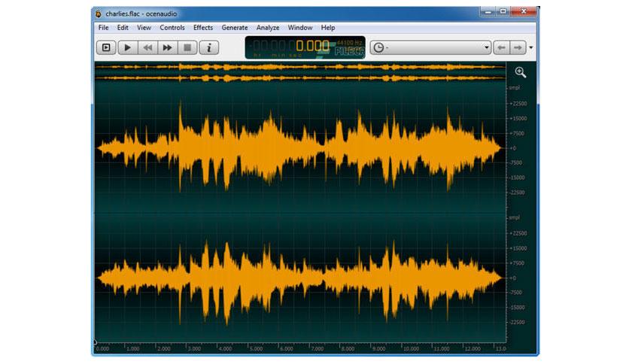This screenshot has width=629, height=364.
Task: Go forward with the right arrow button
Action: tap(518, 47)
